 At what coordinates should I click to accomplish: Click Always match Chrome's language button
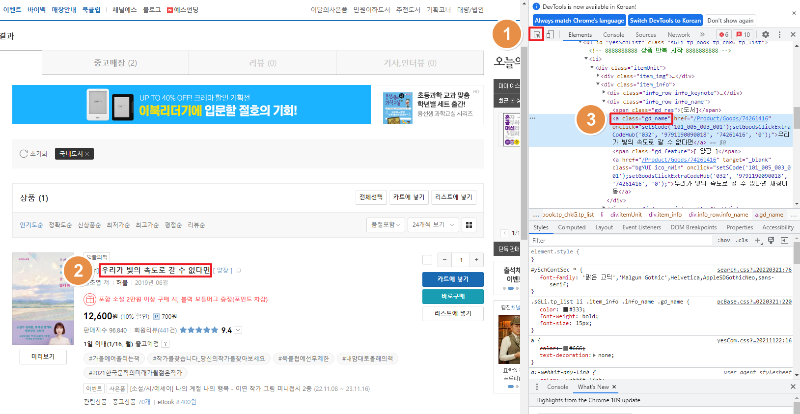point(579,20)
